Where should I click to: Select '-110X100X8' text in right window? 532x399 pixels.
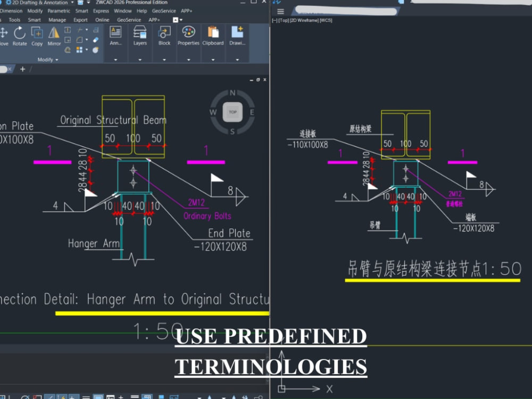[x=307, y=145]
